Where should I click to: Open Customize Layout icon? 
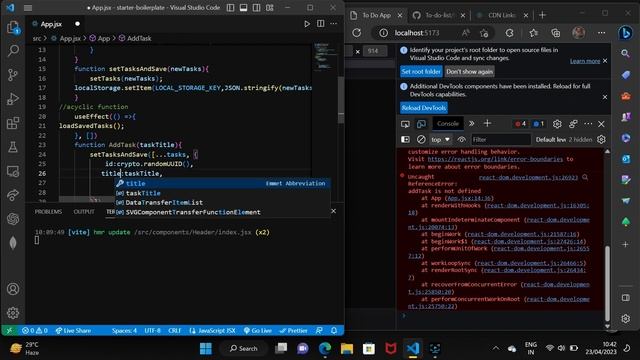click(x=270, y=8)
